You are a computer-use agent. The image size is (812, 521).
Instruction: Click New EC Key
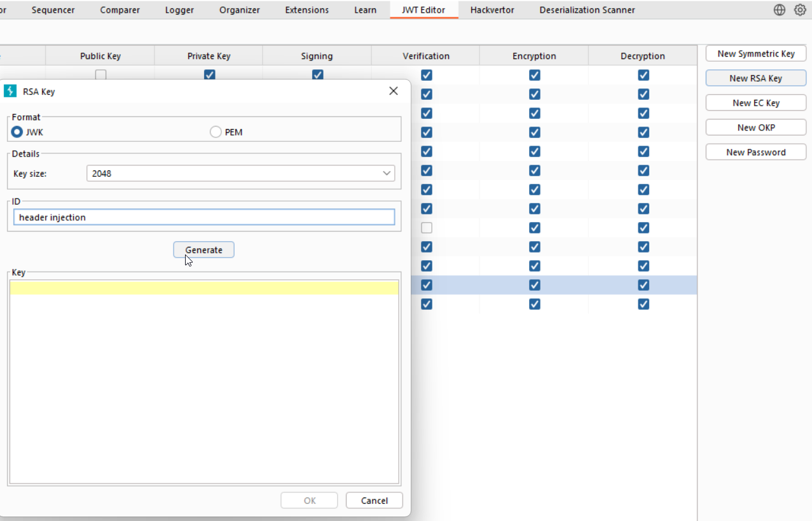coord(755,102)
